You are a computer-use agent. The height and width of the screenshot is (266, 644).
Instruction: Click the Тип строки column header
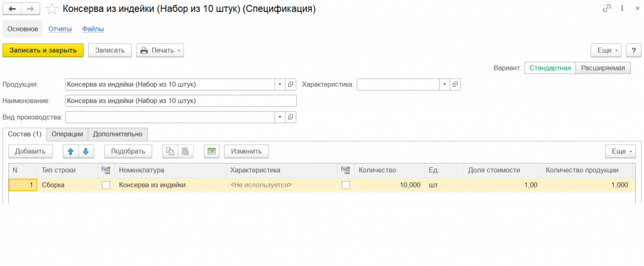(x=68, y=170)
